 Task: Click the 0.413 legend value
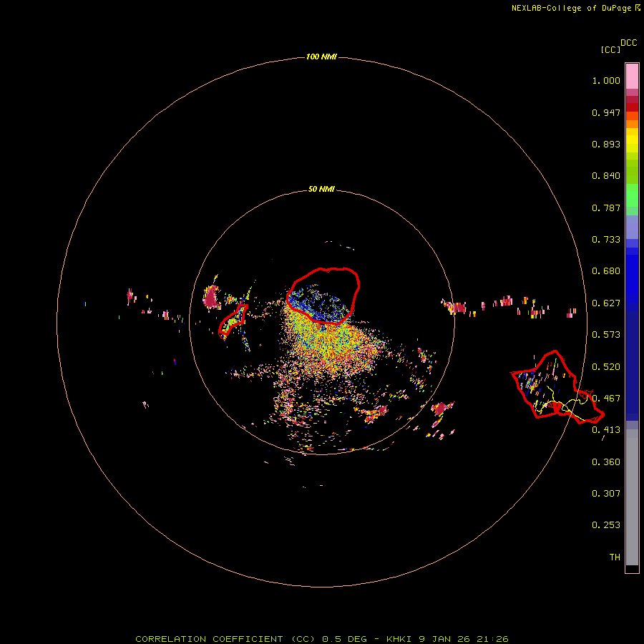606,430
